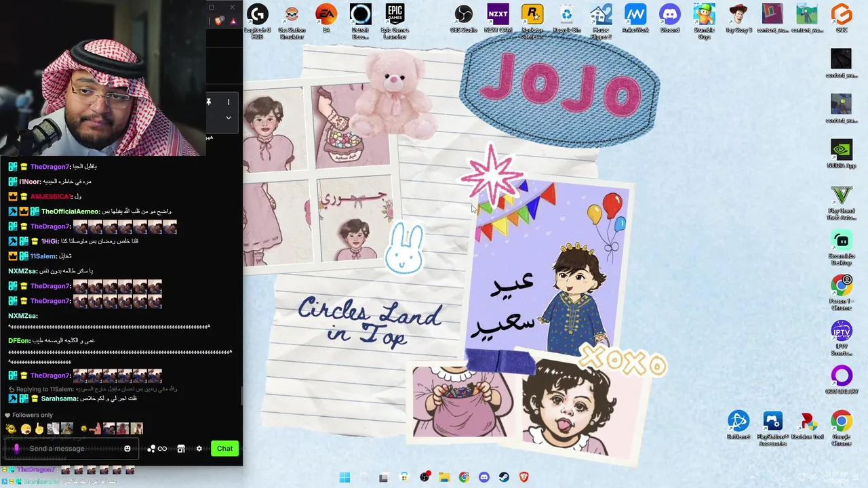Open OBS with red badge from taskbar

(425, 477)
